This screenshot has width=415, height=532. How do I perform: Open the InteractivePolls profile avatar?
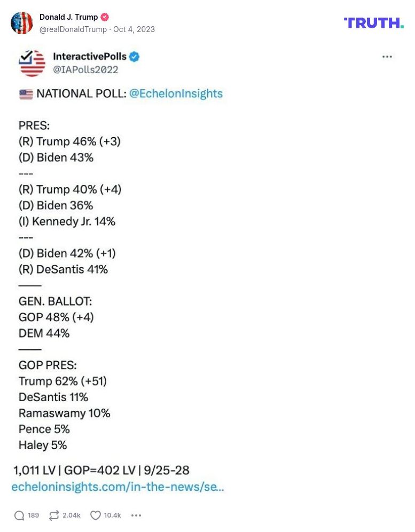32,62
